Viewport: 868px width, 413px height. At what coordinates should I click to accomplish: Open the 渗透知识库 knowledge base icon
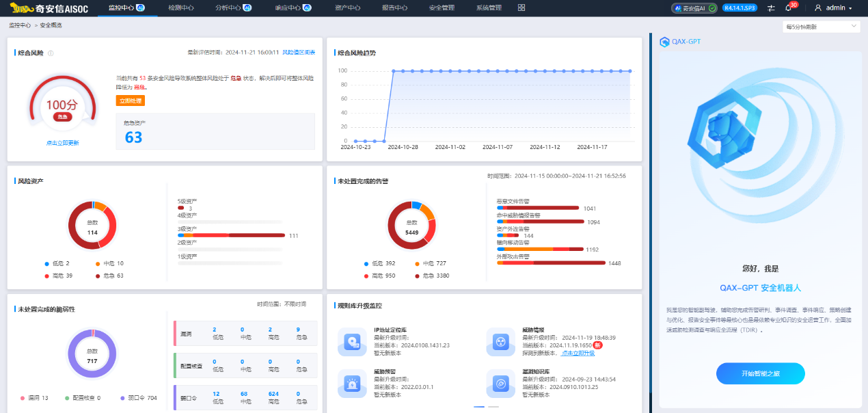pyautogui.click(x=501, y=385)
